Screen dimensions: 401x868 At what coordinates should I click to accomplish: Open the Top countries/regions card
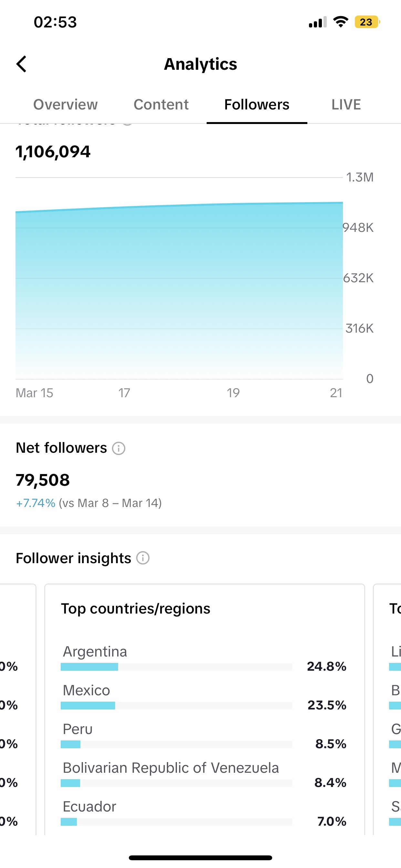(x=205, y=709)
